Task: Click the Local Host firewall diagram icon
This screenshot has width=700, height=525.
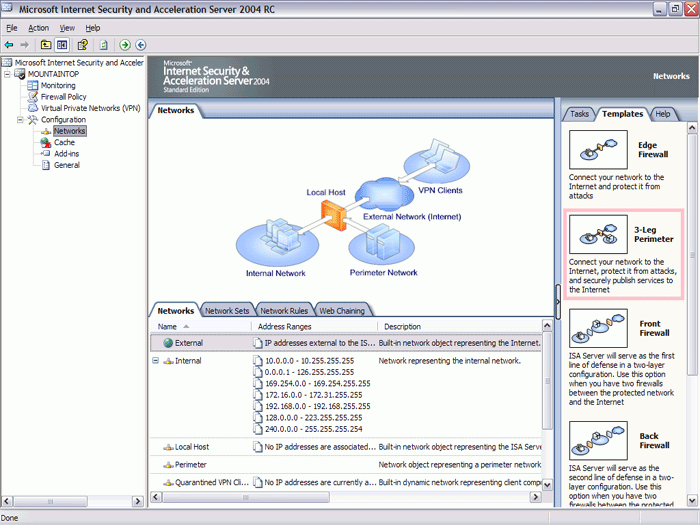Action: tap(333, 216)
